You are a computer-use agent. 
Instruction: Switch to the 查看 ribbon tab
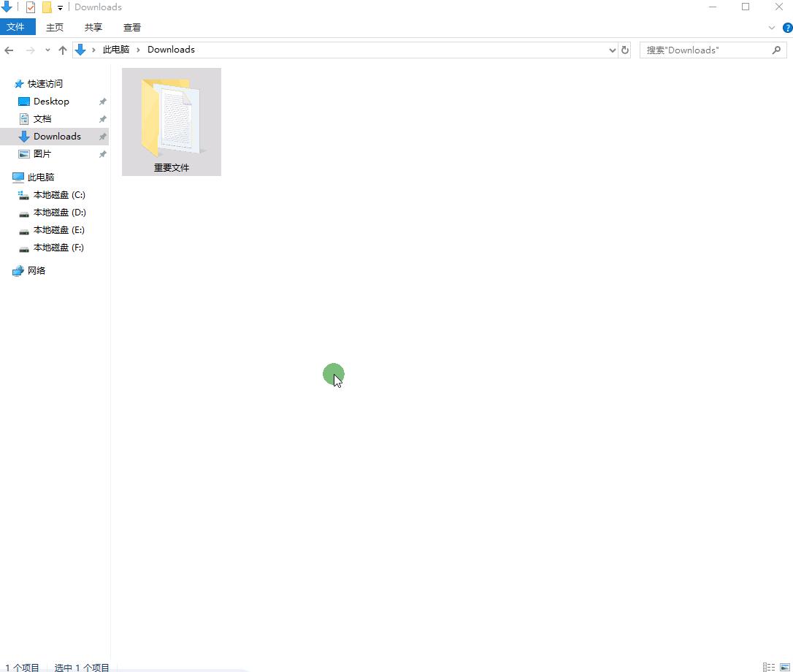[x=132, y=27]
